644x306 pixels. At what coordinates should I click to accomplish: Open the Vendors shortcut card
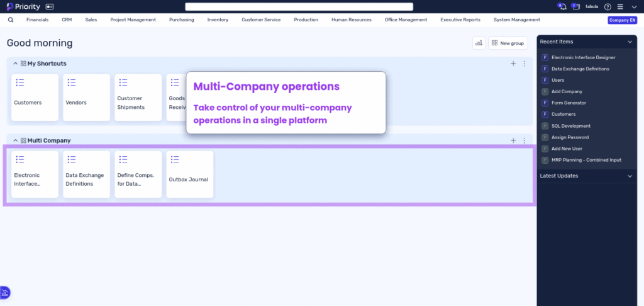tap(86, 98)
